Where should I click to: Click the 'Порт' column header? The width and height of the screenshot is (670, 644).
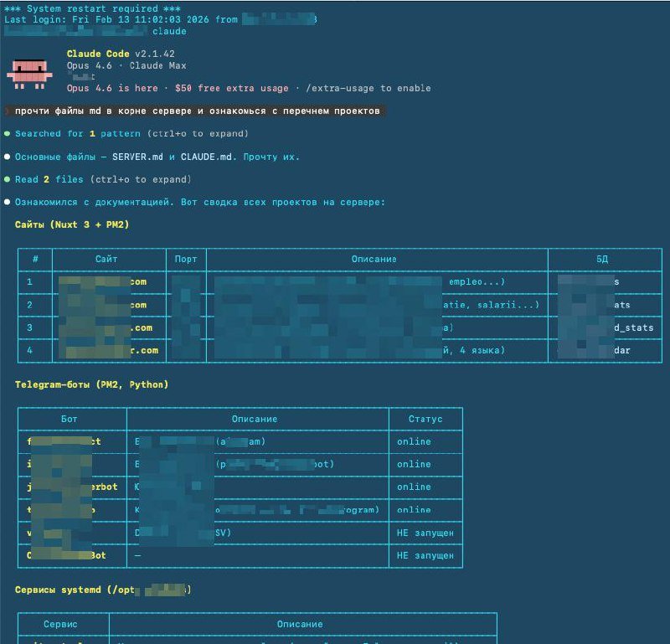[x=186, y=259]
